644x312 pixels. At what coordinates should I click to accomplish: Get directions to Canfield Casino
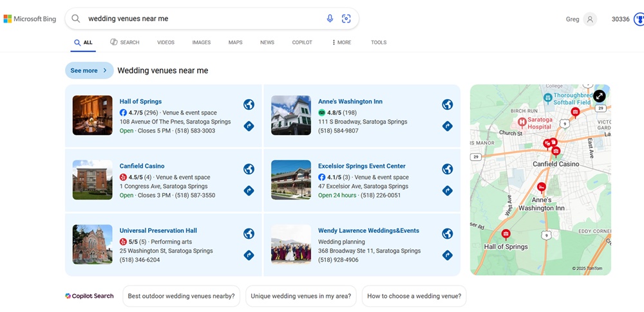(249, 190)
